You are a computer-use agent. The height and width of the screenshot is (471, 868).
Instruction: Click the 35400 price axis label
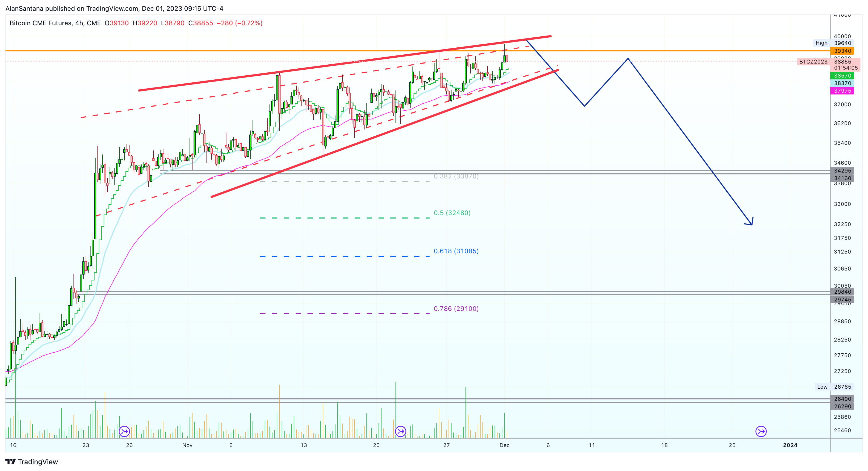pos(842,143)
